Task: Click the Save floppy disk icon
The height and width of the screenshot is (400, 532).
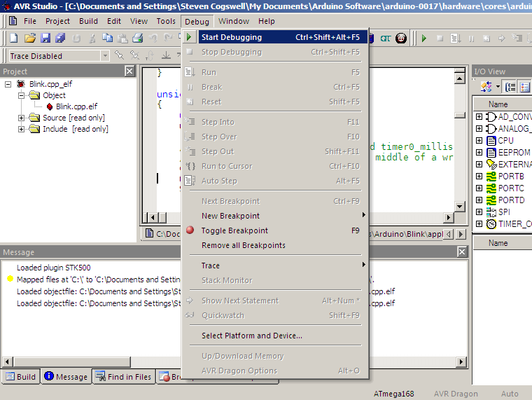Action: point(45,38)
